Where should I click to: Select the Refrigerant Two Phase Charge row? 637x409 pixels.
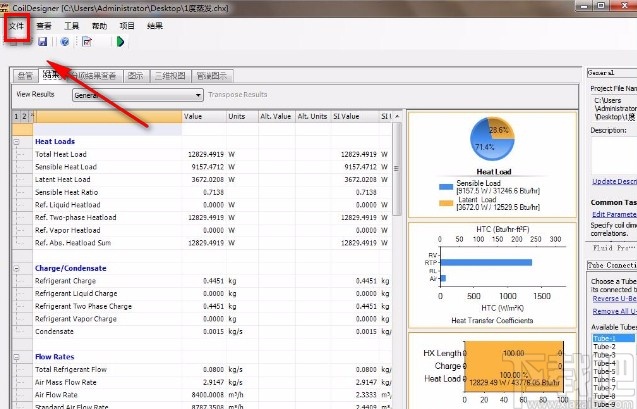[x=212, y=306]
